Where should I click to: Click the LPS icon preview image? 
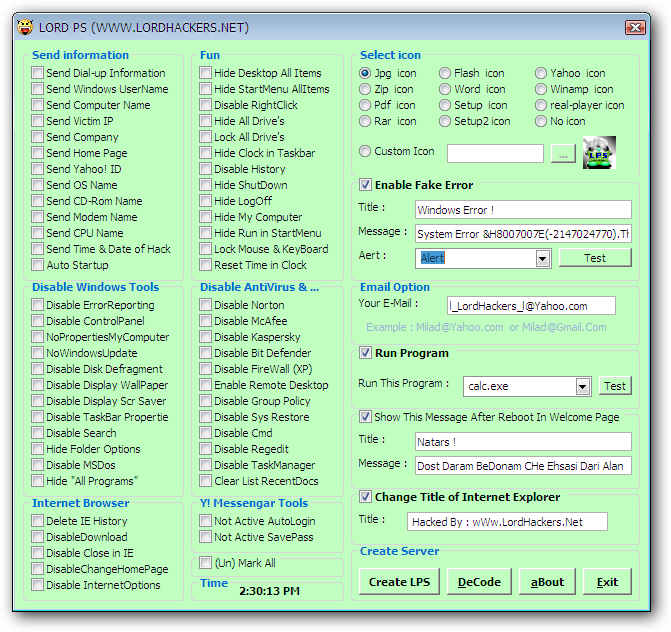(x=599, y=152)
